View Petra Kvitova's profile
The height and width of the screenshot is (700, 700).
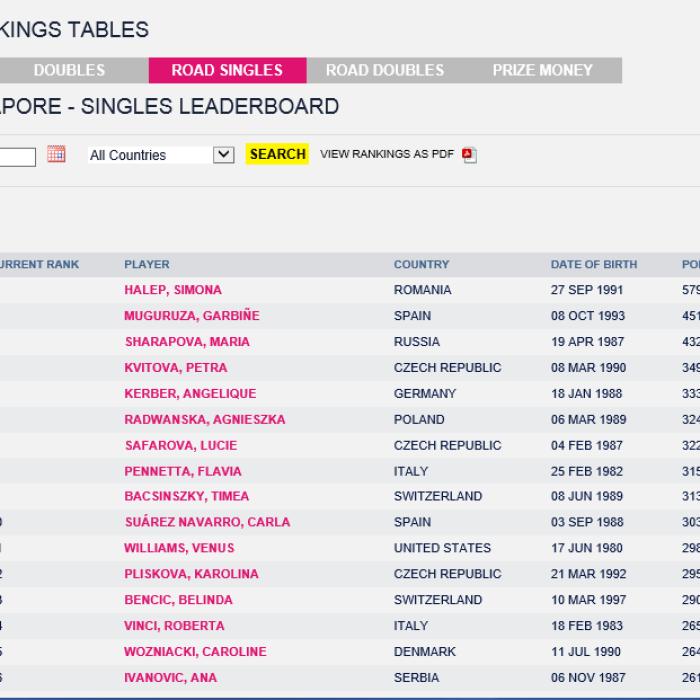click(175, 368)
